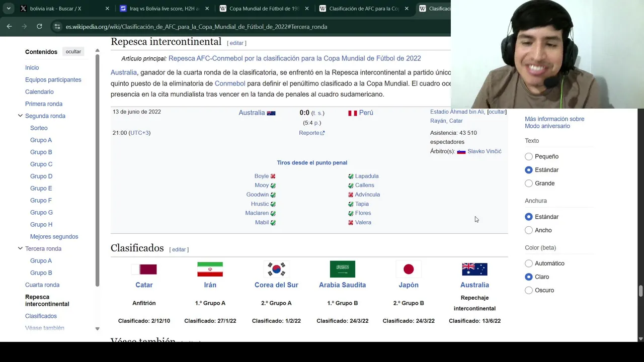Go to 'Calendario' section in contents
644x362 pixels.
click(39, 92)
